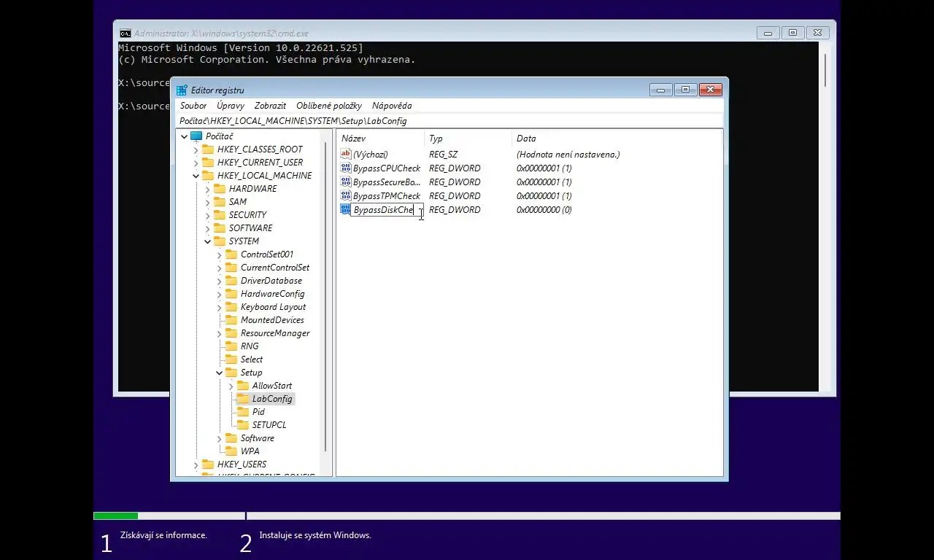Select the ResourceManager key

275,333
